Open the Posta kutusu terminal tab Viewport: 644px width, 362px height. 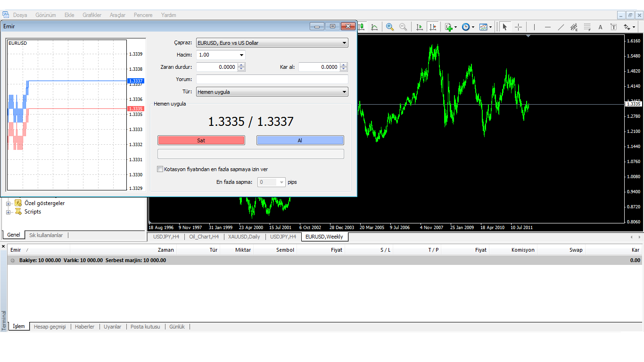(145, 327)
